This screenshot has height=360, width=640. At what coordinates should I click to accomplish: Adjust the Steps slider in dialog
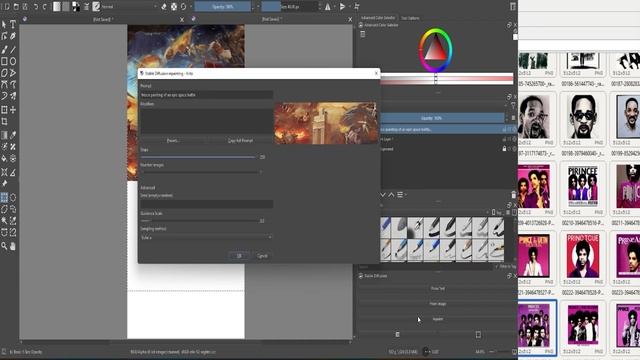point(198,157)
